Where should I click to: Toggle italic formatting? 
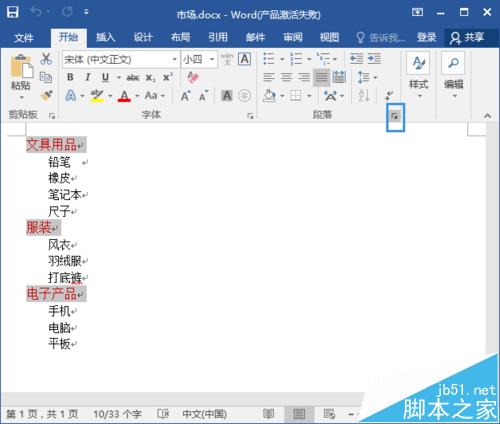88,77
